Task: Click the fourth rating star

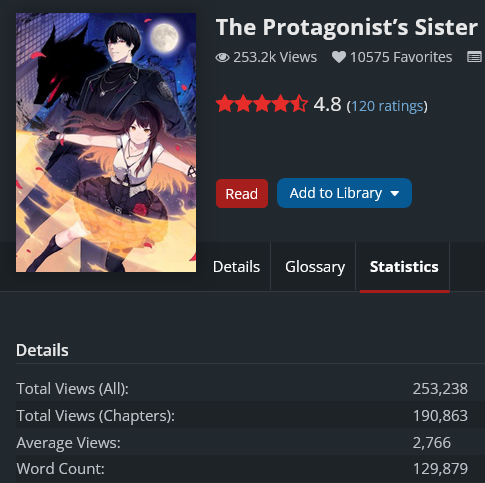Action: point(281,104)
